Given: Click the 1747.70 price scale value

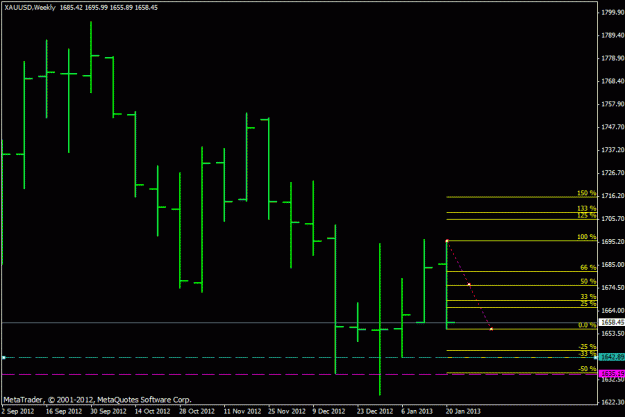Looking at the screenshot, I should coord(612,127).
